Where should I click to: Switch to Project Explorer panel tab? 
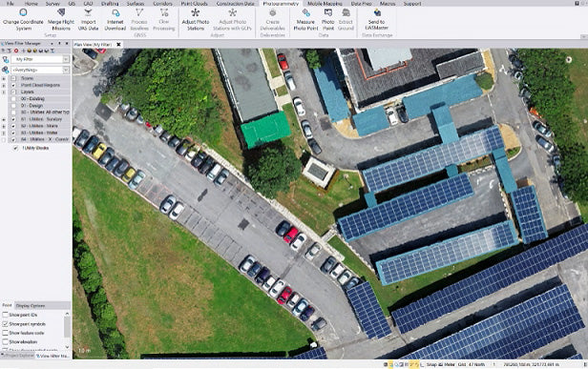pyautogui.click(x=18, y=356)
